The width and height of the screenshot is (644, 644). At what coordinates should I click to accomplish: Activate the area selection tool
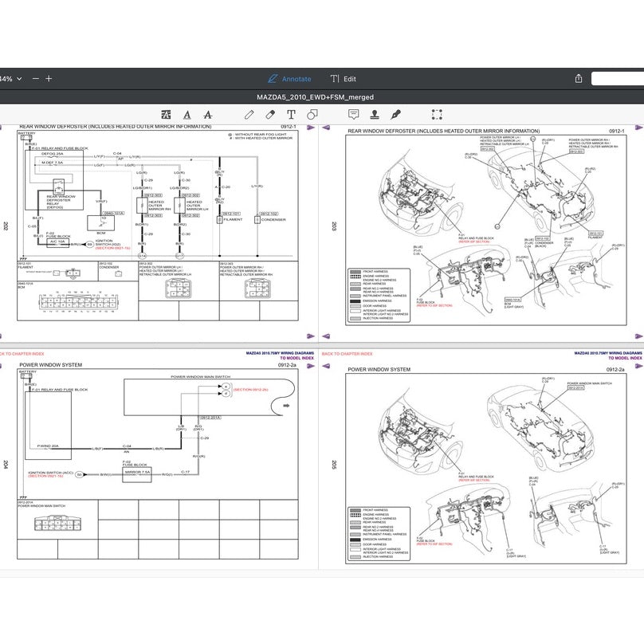pos(437,115)
